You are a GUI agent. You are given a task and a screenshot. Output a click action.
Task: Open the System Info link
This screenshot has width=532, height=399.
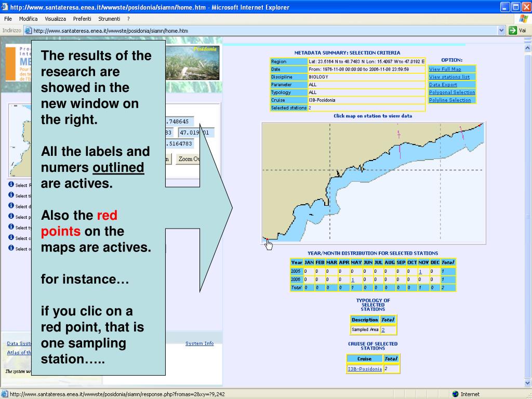click(199, 343)
